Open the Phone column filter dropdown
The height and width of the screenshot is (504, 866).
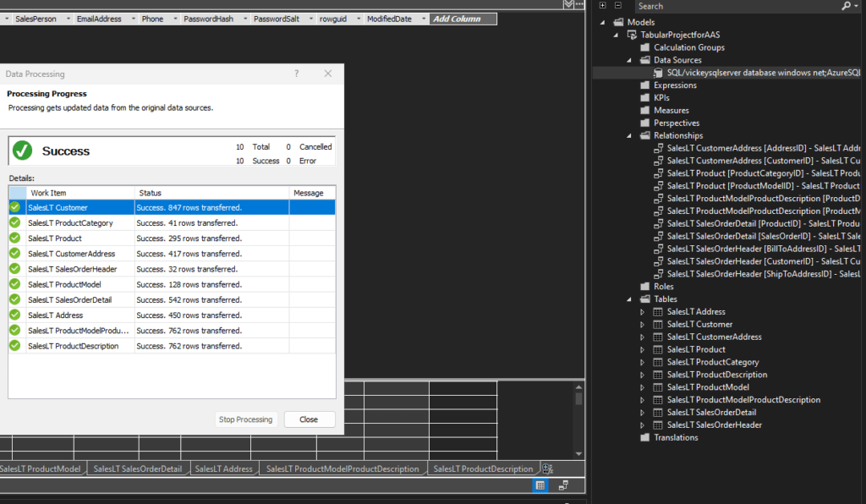(x=175, y=19)
